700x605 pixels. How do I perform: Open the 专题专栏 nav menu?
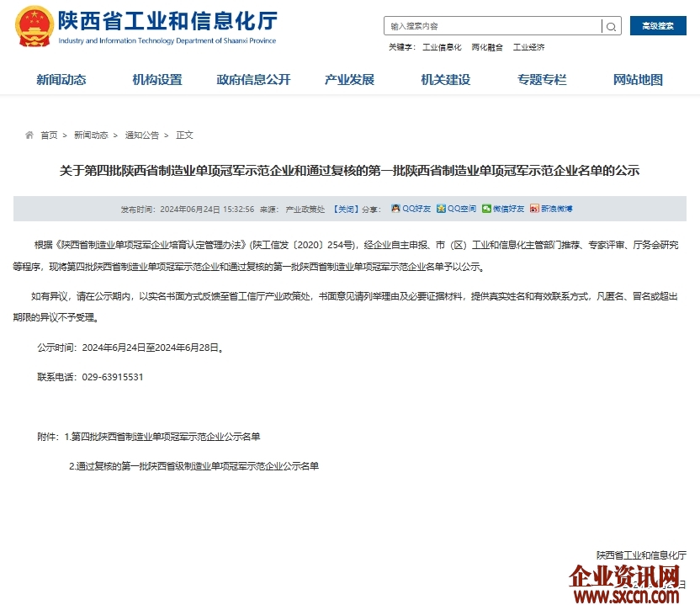(542, 80)
